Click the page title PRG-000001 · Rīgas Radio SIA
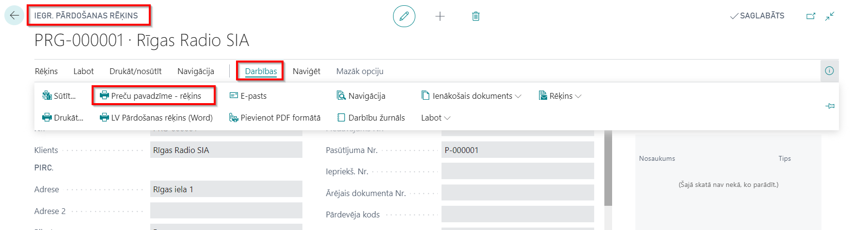868x230 pixels. tap(142, 40)
